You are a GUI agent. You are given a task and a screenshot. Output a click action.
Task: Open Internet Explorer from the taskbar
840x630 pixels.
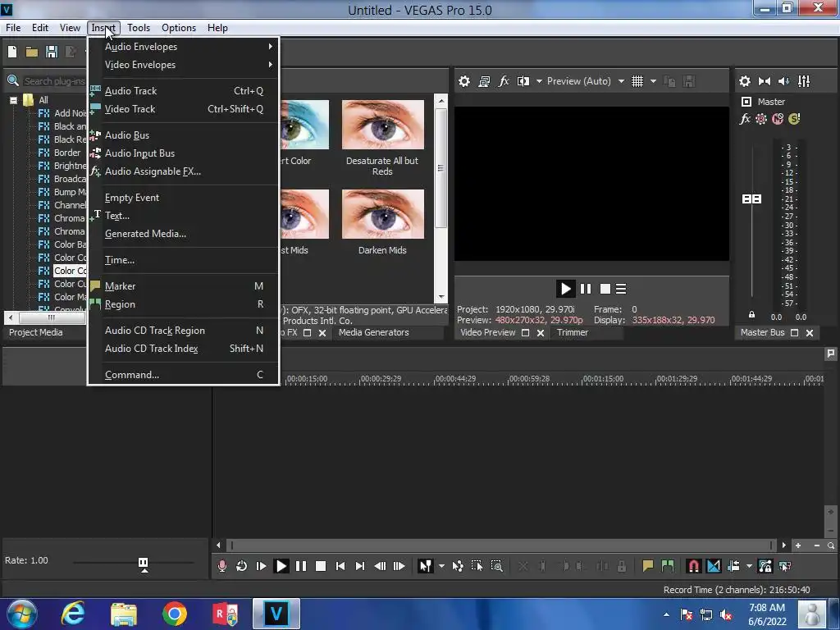point(73,614)
